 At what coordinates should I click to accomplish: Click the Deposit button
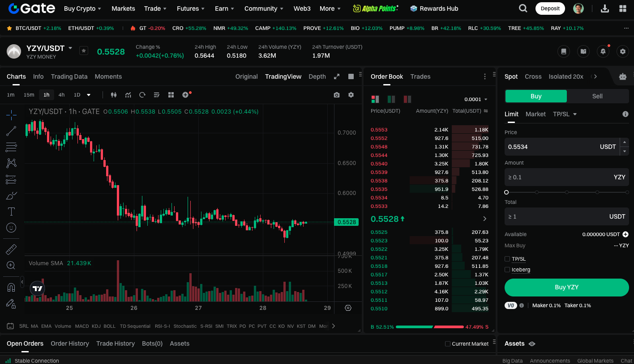pos(550,8)
